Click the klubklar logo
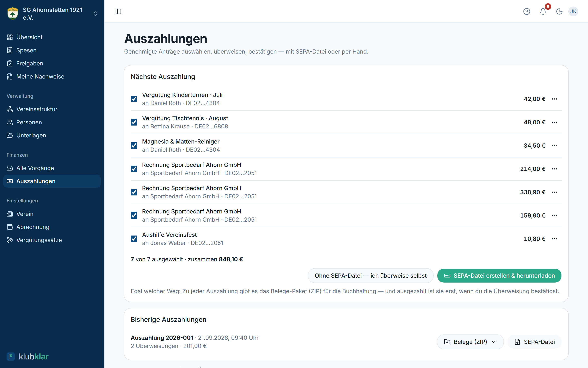 coord(27,357)
